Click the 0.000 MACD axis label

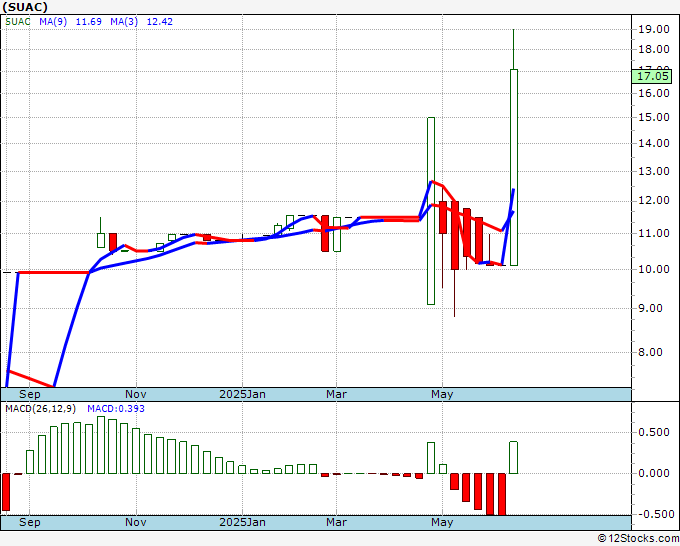[654, 473]
